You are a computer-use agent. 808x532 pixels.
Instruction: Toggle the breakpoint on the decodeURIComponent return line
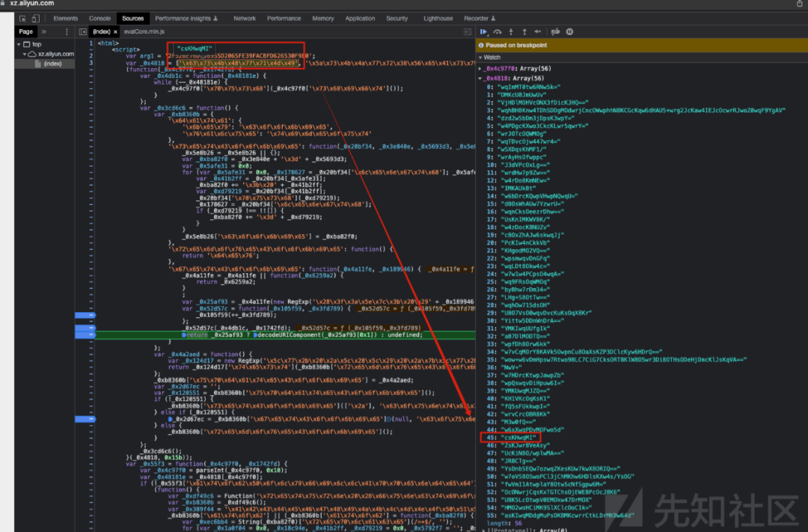85,334
